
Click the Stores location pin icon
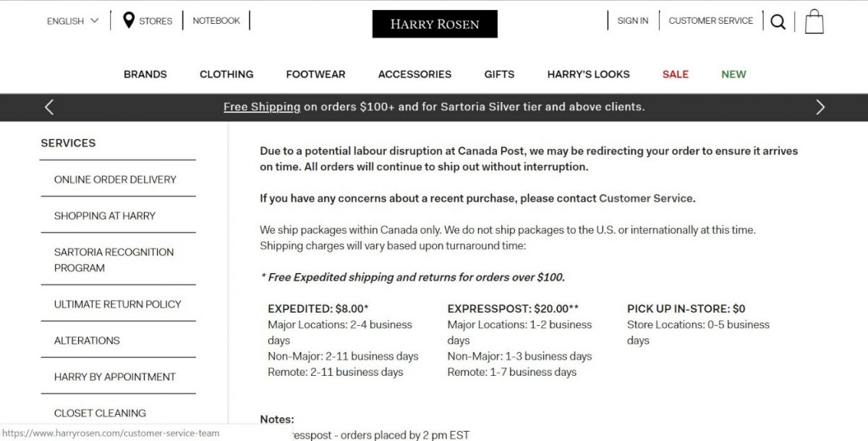pyautogui.click(x=129, y=20)
